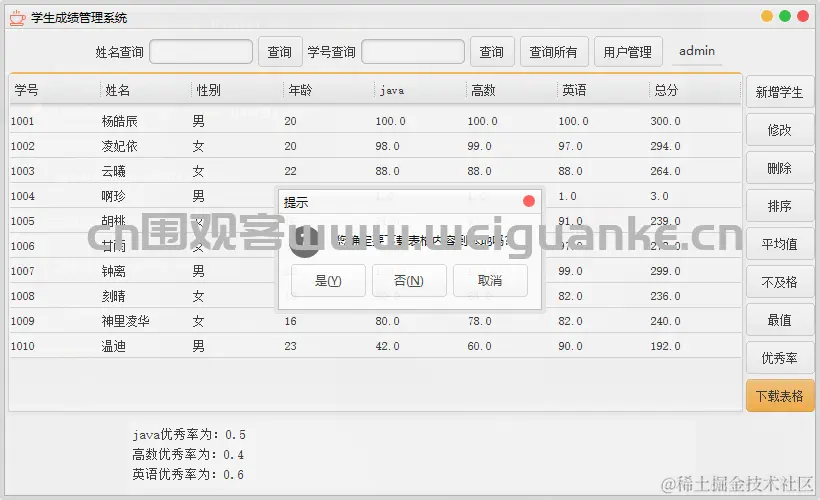This screenshot has width=820, height=500.
Task: Click the 新增学生 button
Action: click(780, 92)
